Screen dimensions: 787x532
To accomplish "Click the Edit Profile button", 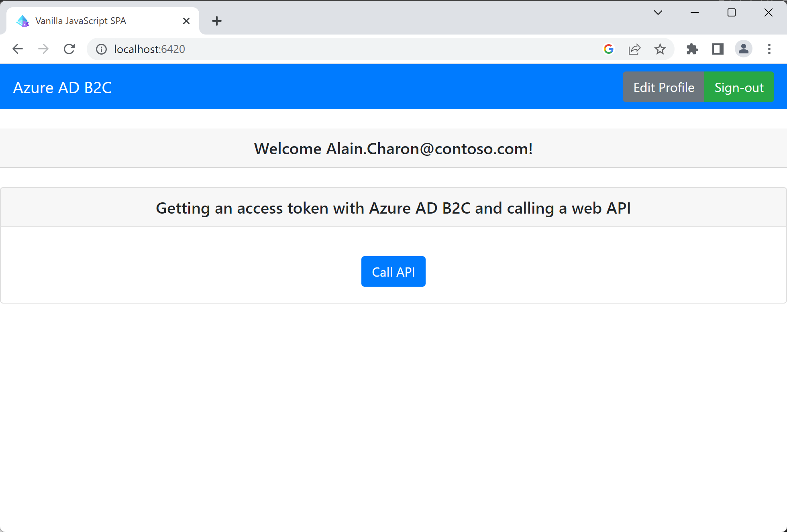I will [x=664, y=87].
